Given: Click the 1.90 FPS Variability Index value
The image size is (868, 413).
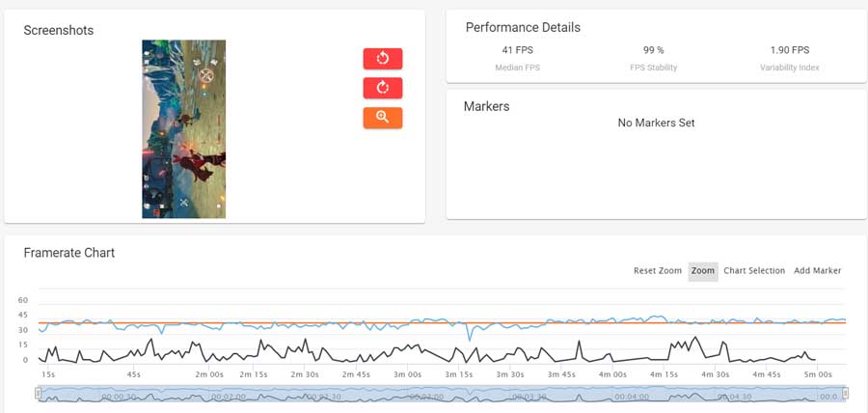Looking at the screenshot, I should coord(789,50).
